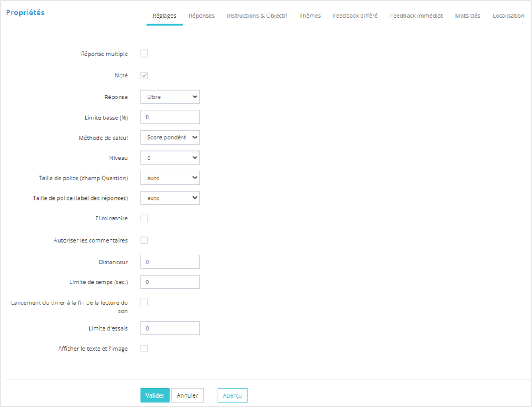The width and height of the screenshot is (532, 407).
Task: Open the Réponse dropdown showing Libre
Action: 170,97
